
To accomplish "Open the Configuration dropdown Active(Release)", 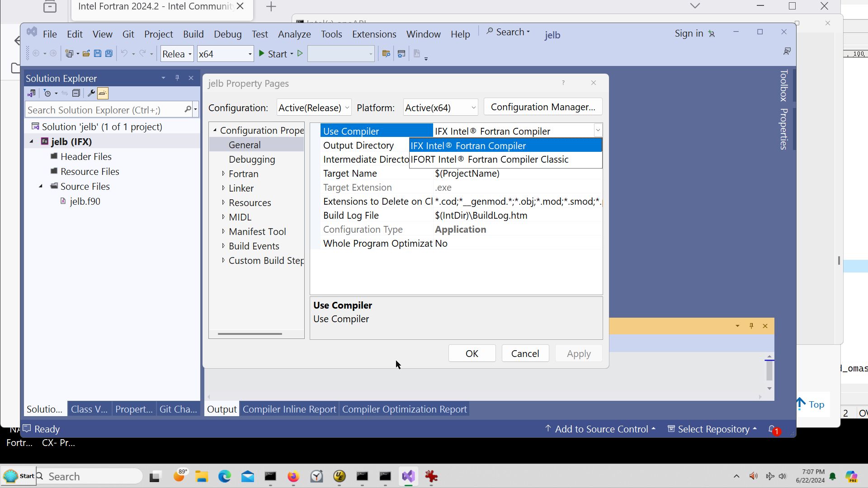I will click(314, 108).
